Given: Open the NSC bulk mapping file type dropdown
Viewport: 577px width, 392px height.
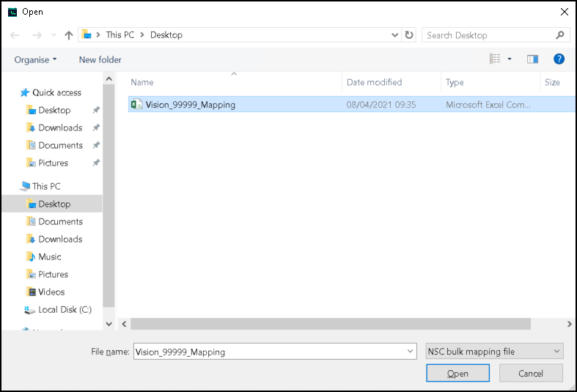Looking at the screenshot, I should (x=494, y=352).
